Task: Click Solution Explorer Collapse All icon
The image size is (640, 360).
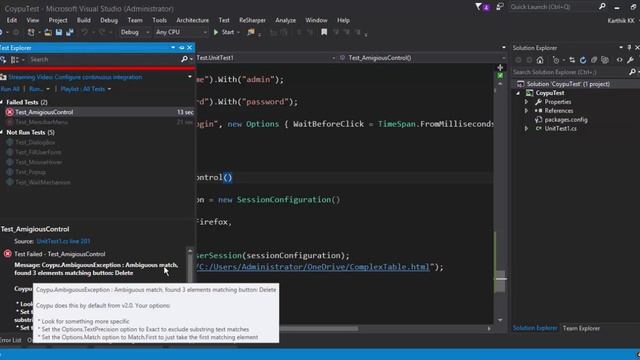Action: [594, 60]
